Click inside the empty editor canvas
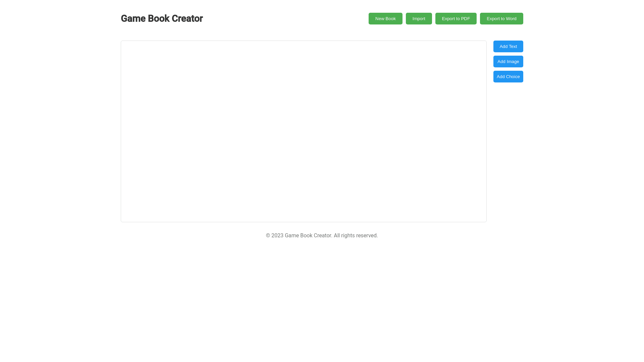Image resolution: width=644 pixels, height=362 pixels. point(304,131)
